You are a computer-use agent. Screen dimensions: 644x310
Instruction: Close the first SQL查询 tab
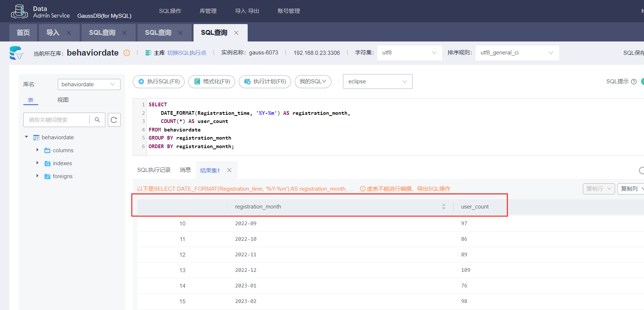pyautogui.click(x=124, y=33)
